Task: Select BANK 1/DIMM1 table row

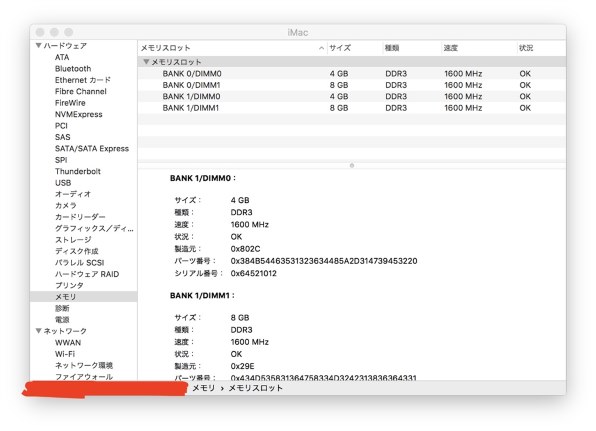Action: pos(352,108)
